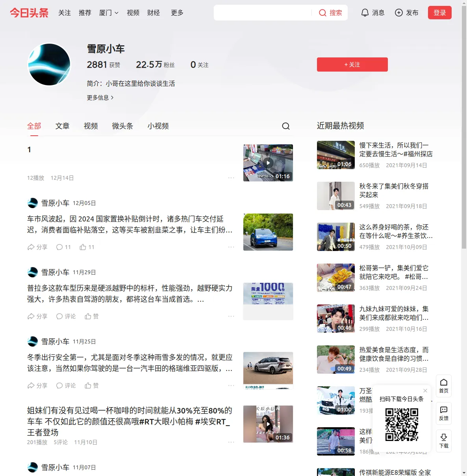
Task: Open 财经 in top navigation
Action: (x=154, y=13)
